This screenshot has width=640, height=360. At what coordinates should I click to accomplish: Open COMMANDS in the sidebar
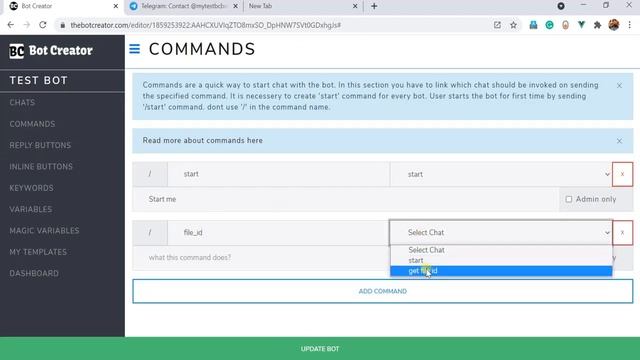32,124
